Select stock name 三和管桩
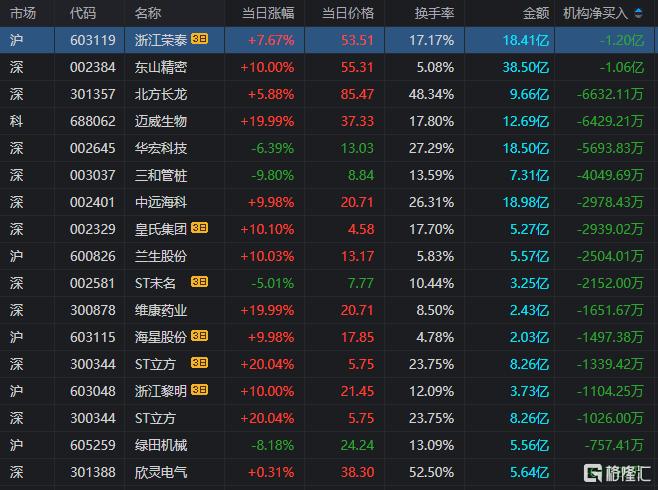The image size is (658, 490). point(161,175)
